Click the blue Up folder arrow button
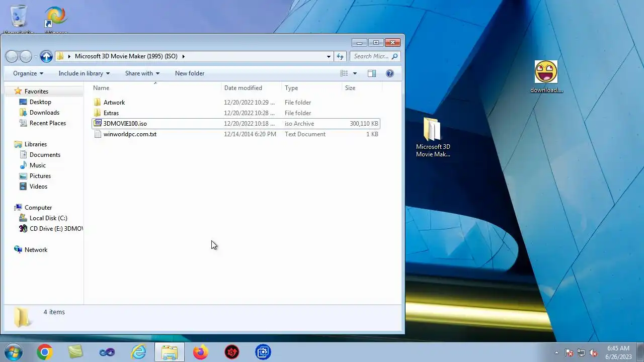644x362 pixels. pos(46,56)
